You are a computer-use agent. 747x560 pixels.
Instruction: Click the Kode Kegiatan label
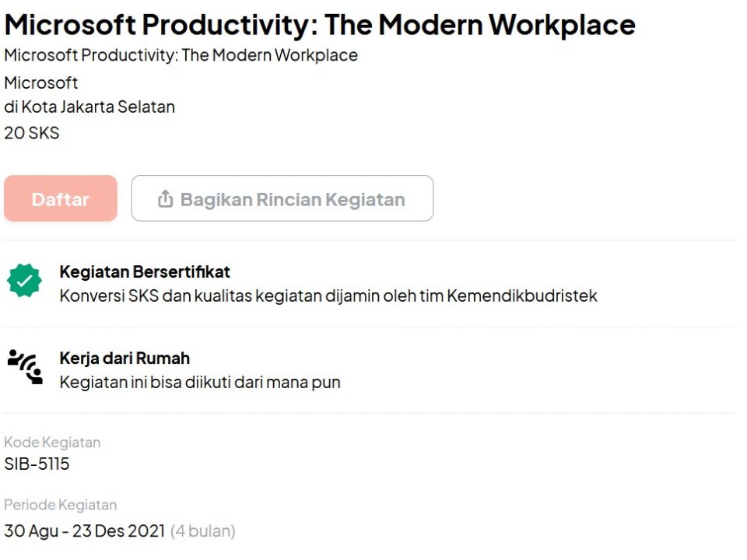(x=52, y=443)
